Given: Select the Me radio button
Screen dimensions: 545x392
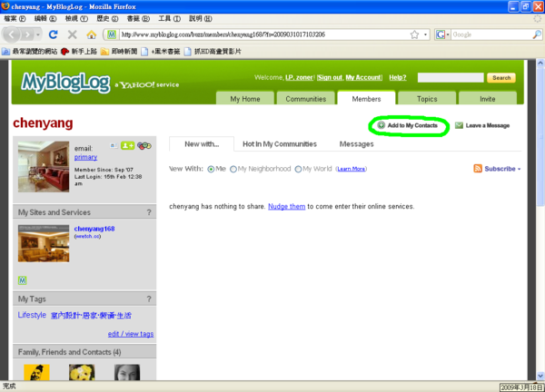Looking at the screenshot, I should pyautogui.click(x=211, y=169).
